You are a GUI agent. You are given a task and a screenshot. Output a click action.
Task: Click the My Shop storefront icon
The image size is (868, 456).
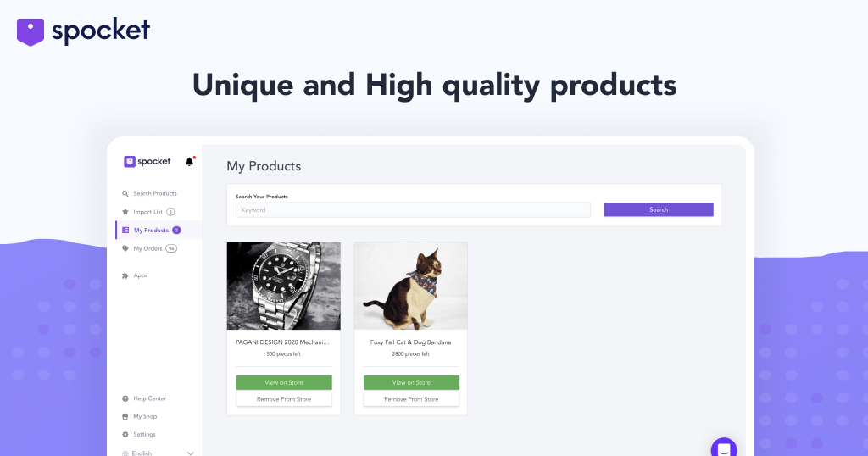(125, 416)
